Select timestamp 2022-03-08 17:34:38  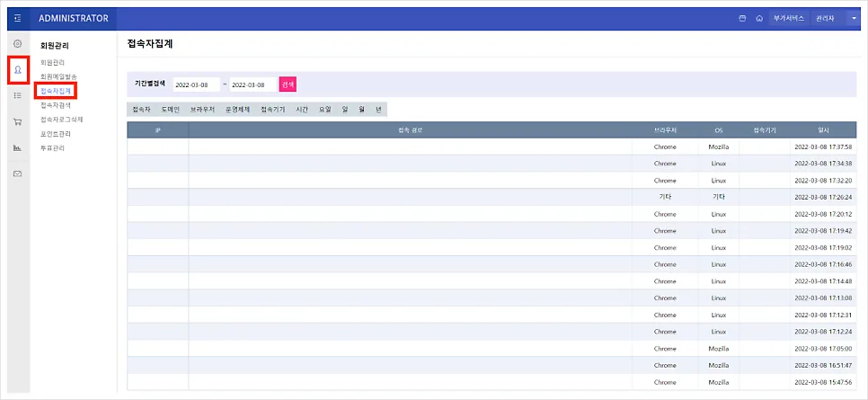click(822, 164)
